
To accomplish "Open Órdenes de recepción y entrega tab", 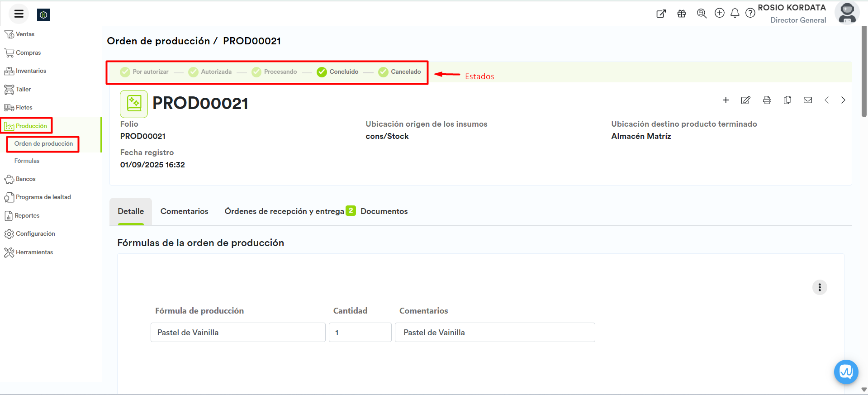I will (285, 211).
